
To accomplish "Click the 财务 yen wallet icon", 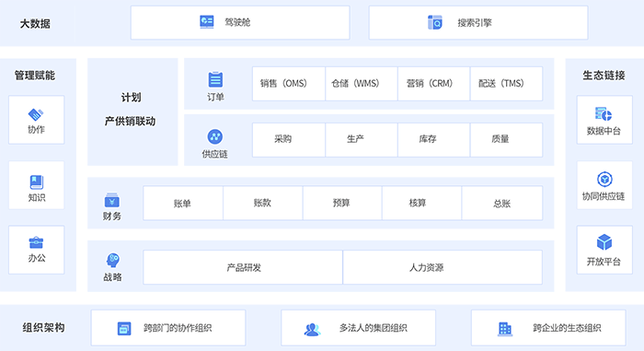I will click(111, 200).
